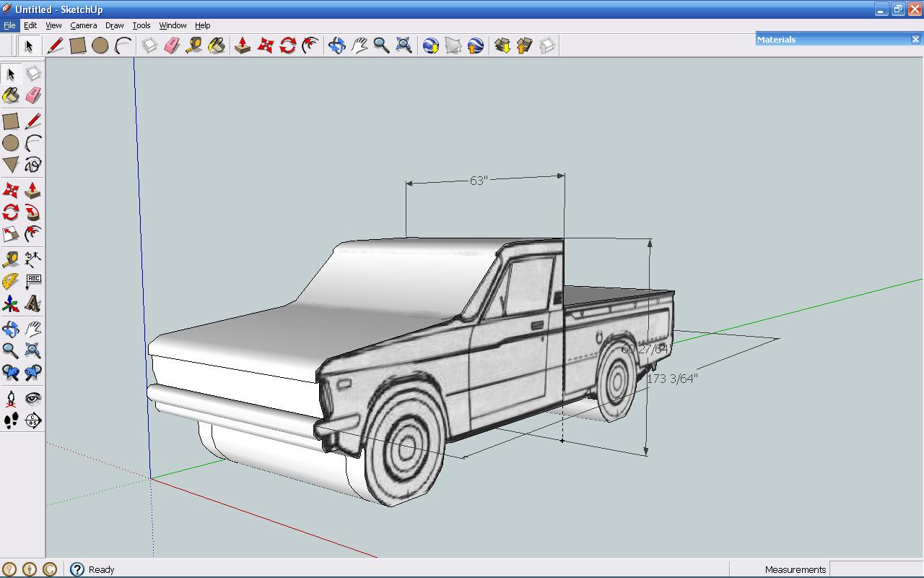Viewport: 924px width, 578px height.
Task: Select the Freehand drawing tool
Action: pos(33,165)
